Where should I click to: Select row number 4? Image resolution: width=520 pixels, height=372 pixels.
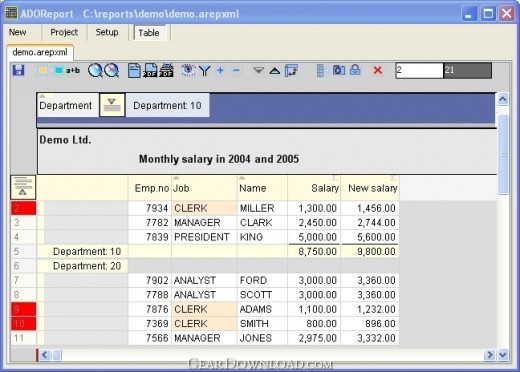point(23,237)
